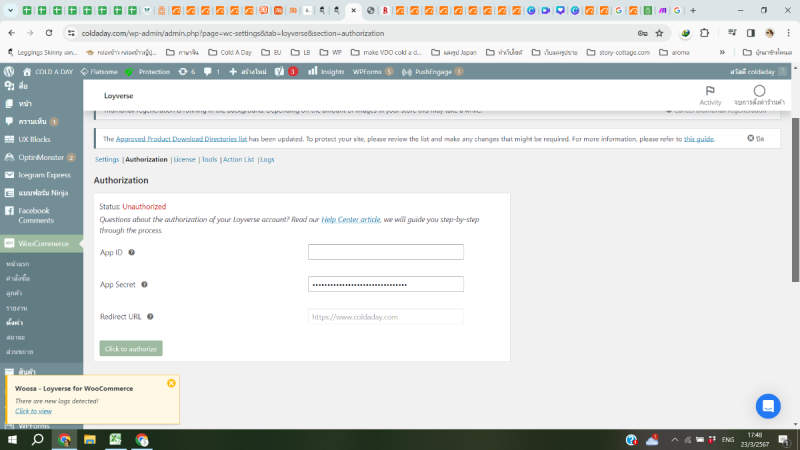Screen dimensions: 800x450
Task: Open the chat support bubble
Action: (768, 406)
